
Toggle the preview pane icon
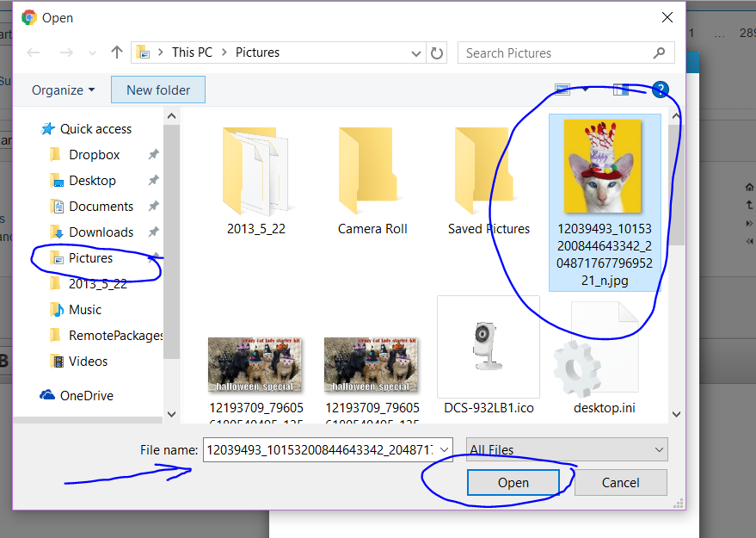(x=620, y=90)
